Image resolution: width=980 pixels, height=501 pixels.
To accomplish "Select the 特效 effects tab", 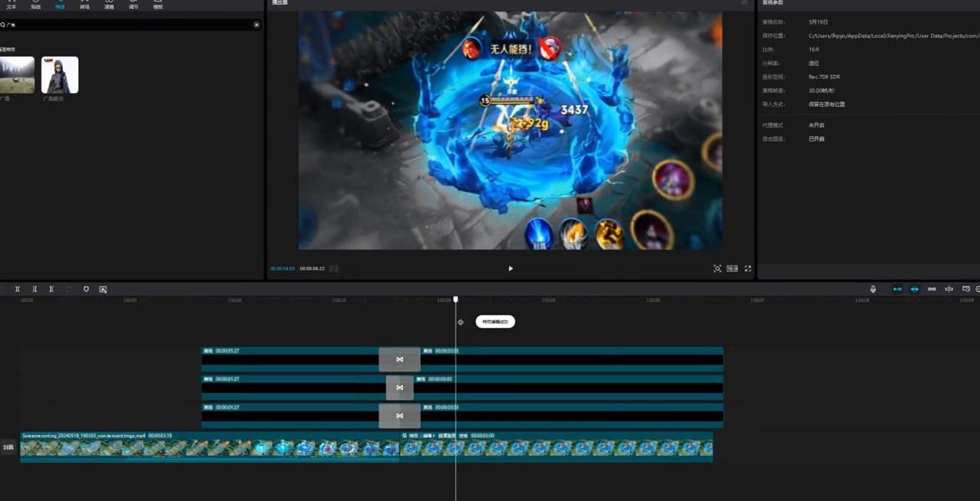I will tap(60, 5).
